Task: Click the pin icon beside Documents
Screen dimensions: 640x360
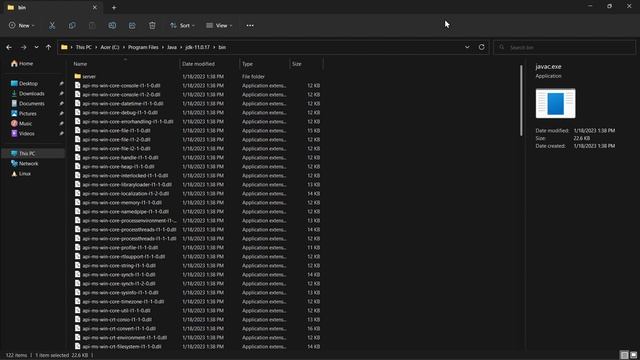Action: pos(61,104)
